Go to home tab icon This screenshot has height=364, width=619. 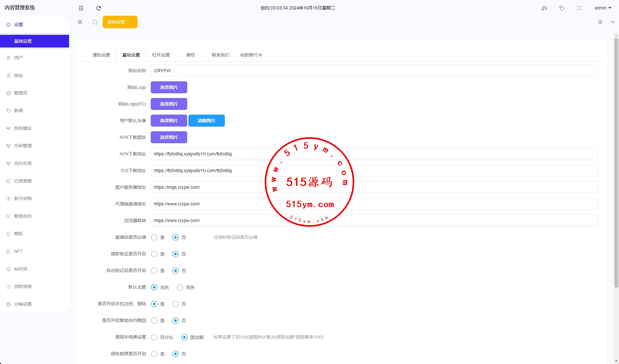pyautogui.click(x=95, y=22)
